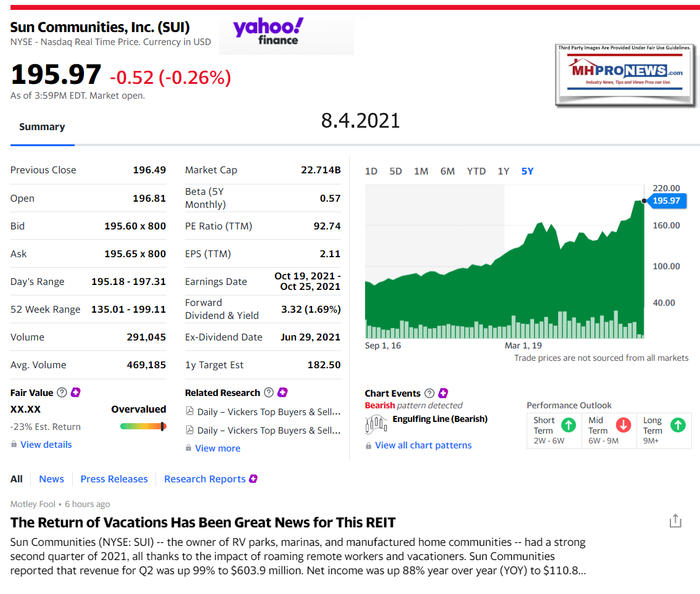Select the 6M chart range

point(448,171)
